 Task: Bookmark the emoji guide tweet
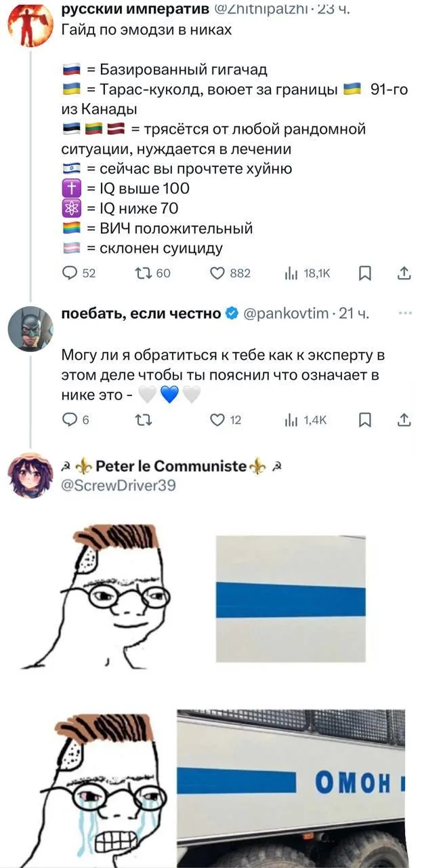[364, 273]
